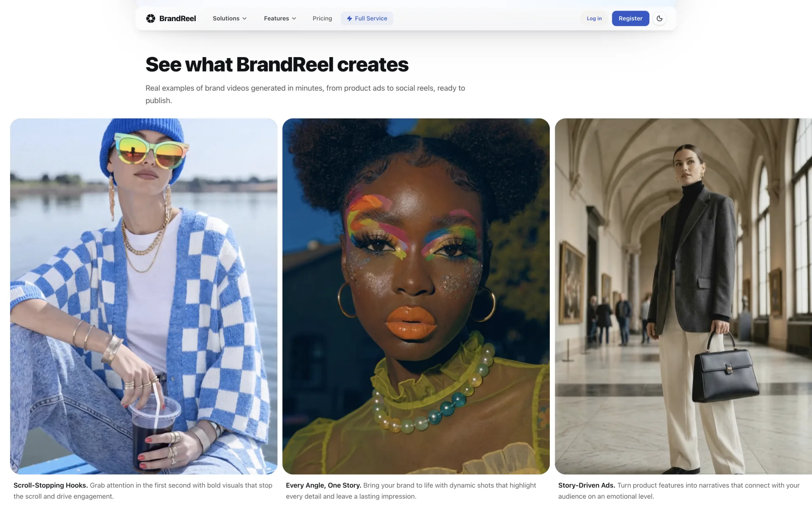Click the Every Angle, One Story caption
Viewport: 812px width, 509px height.
[x=323, y=485]
